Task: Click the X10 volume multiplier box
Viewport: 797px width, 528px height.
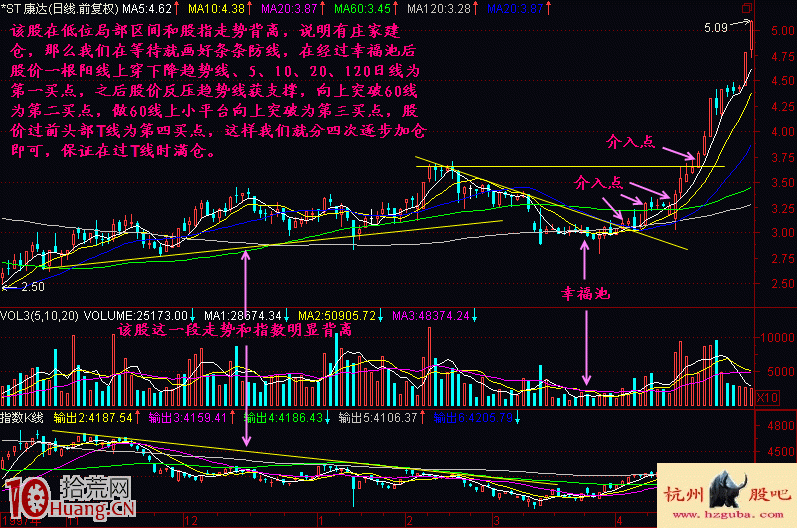Action: tap(768, 397)
